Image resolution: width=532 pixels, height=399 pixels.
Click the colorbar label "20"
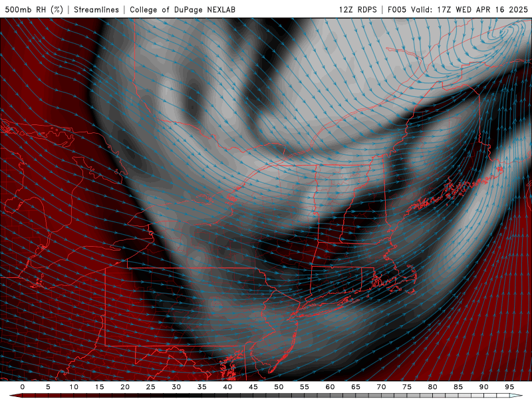click(x=125, y=387)
